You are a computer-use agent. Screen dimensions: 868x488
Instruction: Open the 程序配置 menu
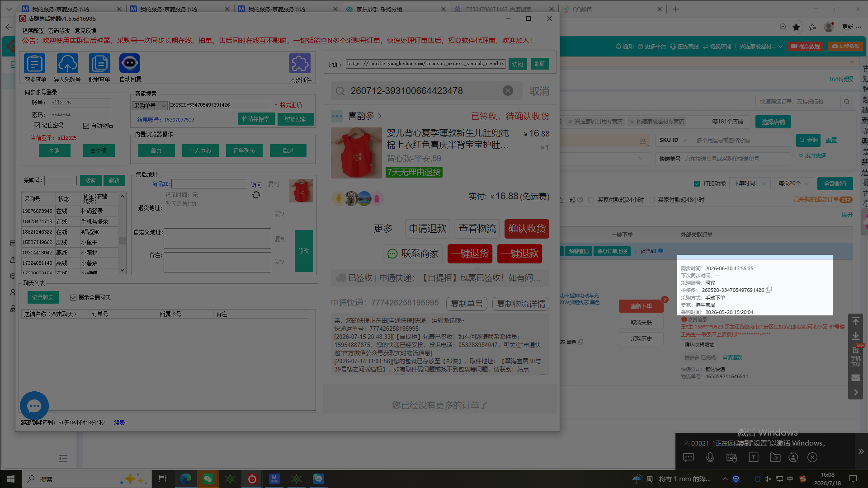33,31
